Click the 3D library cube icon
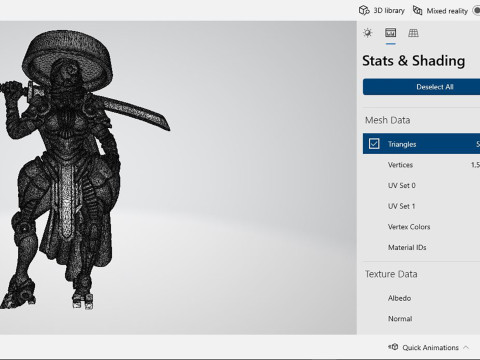This screenshot has width=480, height=360. (364, 11)
